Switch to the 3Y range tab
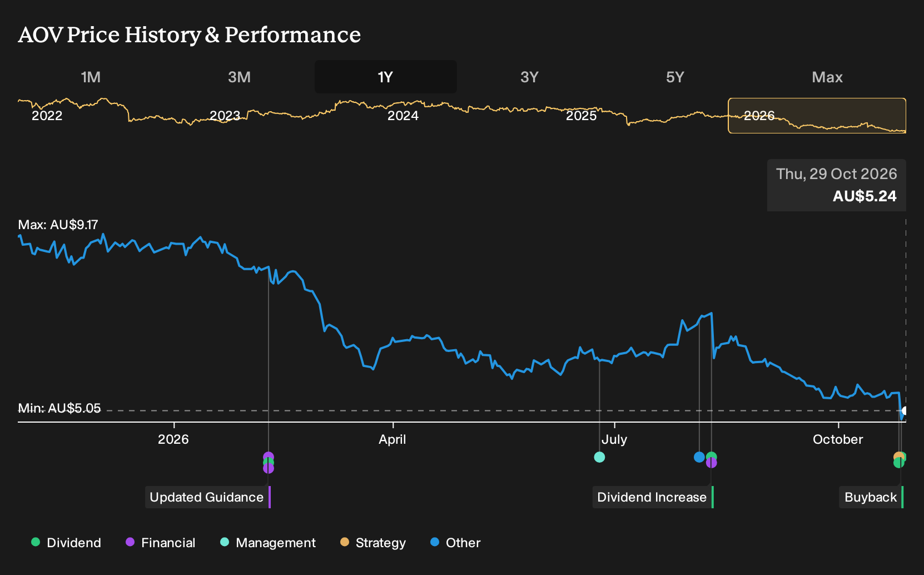The width and height of the screenshot is (924, 575). tap(529, 77)
